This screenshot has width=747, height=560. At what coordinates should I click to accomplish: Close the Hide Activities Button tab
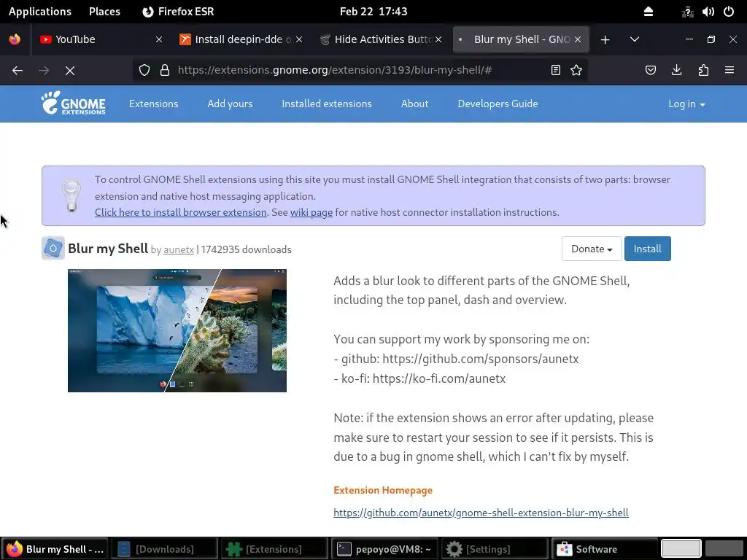tap(438, 39)
